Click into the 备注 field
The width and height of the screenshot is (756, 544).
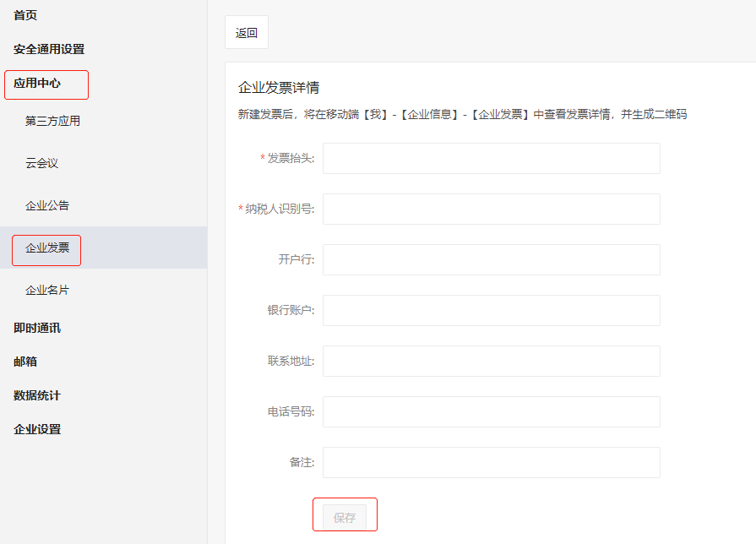coord(491,462)
